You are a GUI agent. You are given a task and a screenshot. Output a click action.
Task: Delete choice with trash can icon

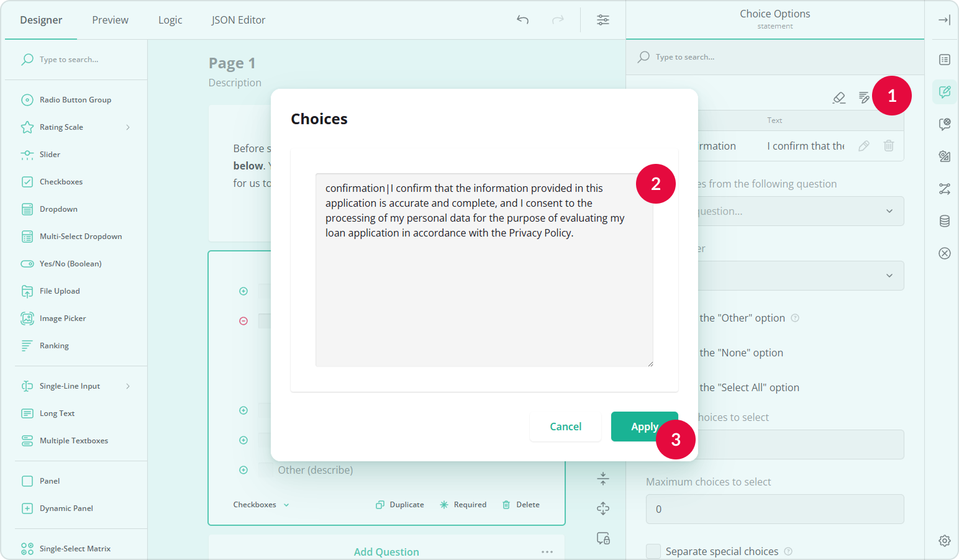point(888,146)
